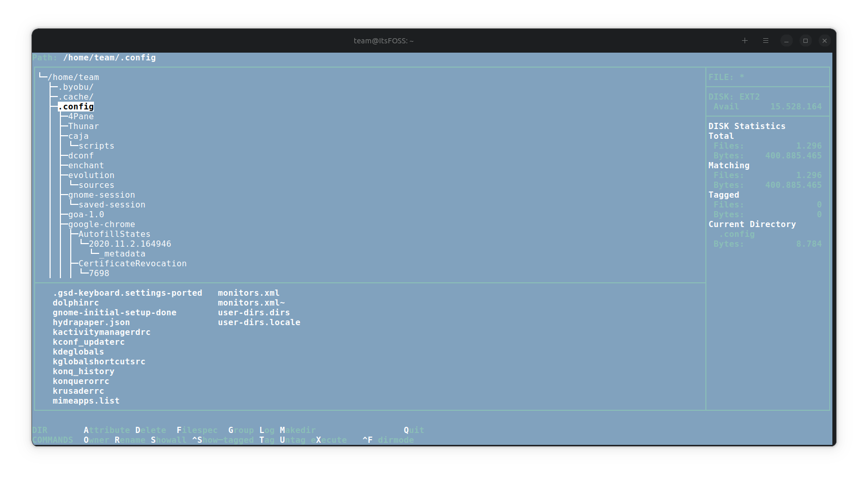Image resolution: width=868 pixels, height=481 pixels.
Task: Open the terminal hamburger menu
Action: click(x=766, y=40)
